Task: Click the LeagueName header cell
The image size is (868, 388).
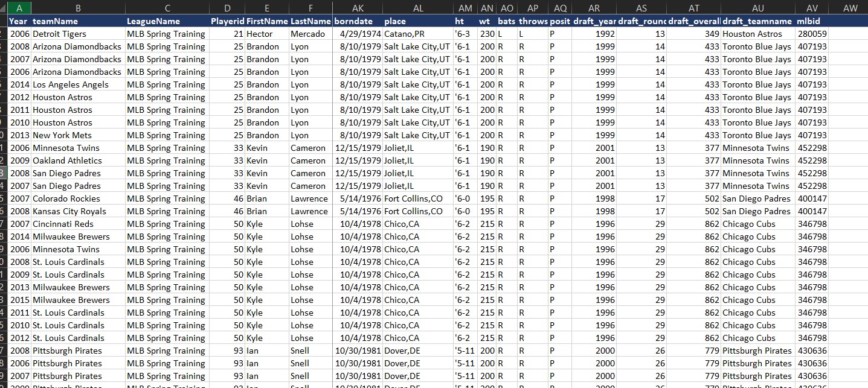Action: click(167, 21)
